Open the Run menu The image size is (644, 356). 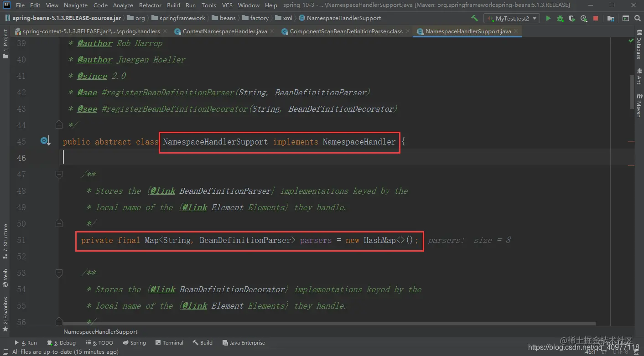[191, 5]
